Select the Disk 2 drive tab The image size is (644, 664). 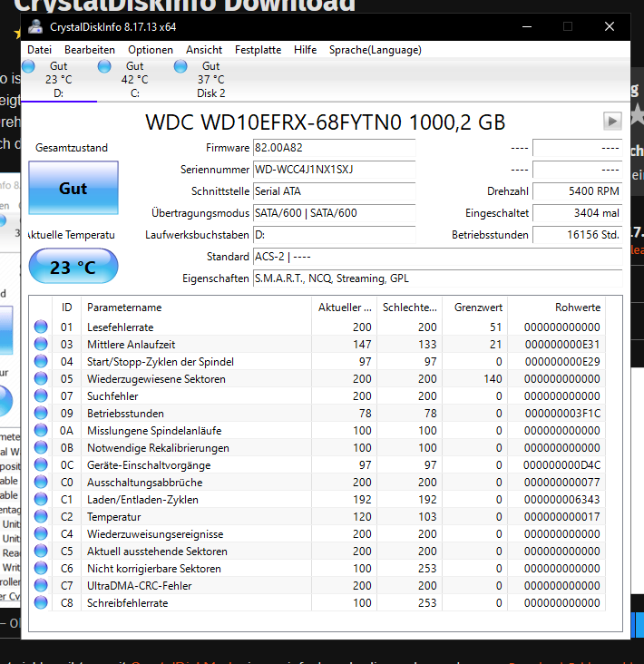pyautogui.click(x=211, y=80)
